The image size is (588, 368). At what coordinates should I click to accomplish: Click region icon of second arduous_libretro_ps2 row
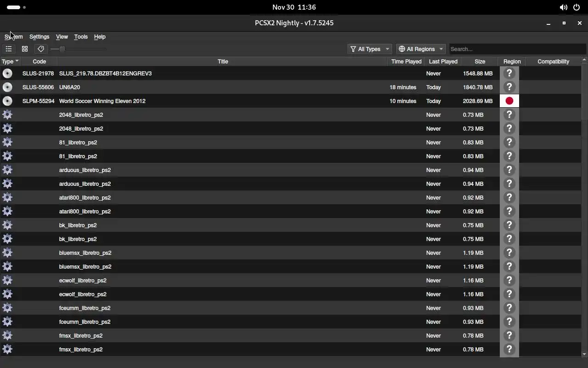(509, 184)
